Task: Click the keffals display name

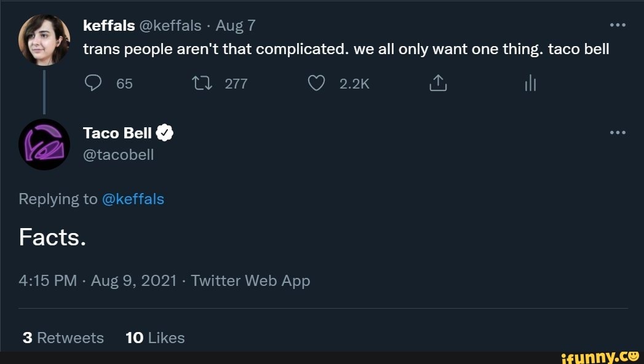Action: pos(108,25)
